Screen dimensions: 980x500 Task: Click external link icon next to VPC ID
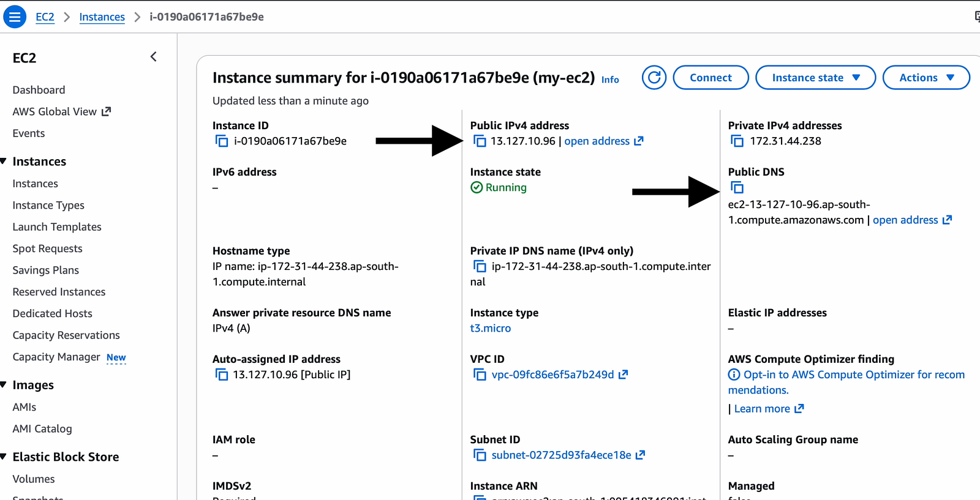point(623,375)
